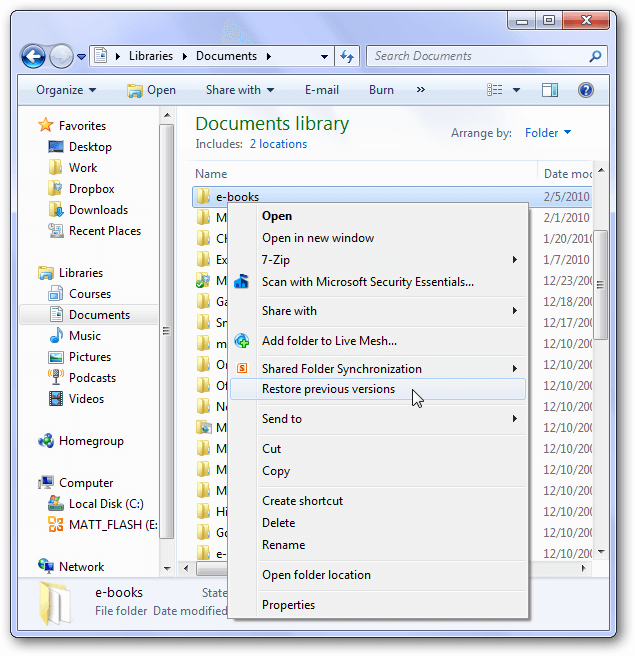Show more toolbar commands chevron
The image size is (635, 656).
[x=421, y=90]
